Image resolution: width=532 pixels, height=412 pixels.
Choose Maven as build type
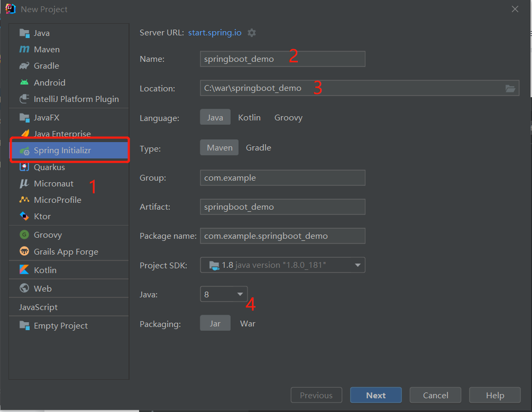[219, 147]
